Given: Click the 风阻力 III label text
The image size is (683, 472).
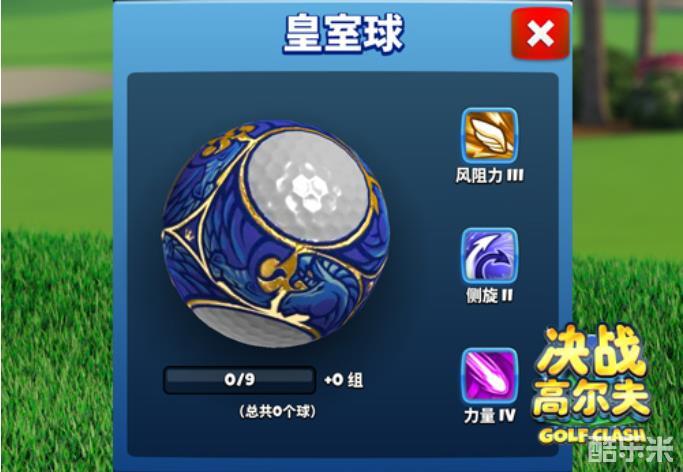Looking at the screenshot, I should pos(490,176).
